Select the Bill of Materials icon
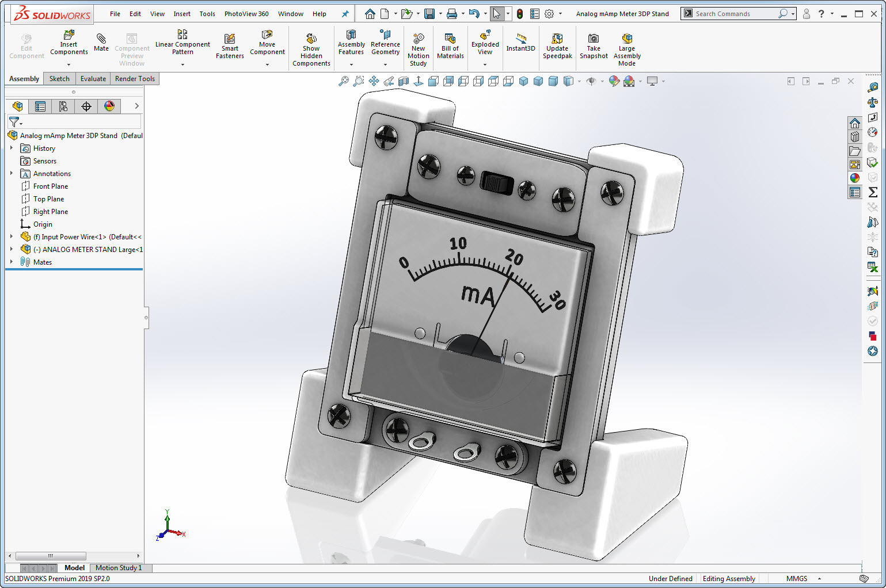Viewport: 886px width, 588px height. (x=450, y=39)
